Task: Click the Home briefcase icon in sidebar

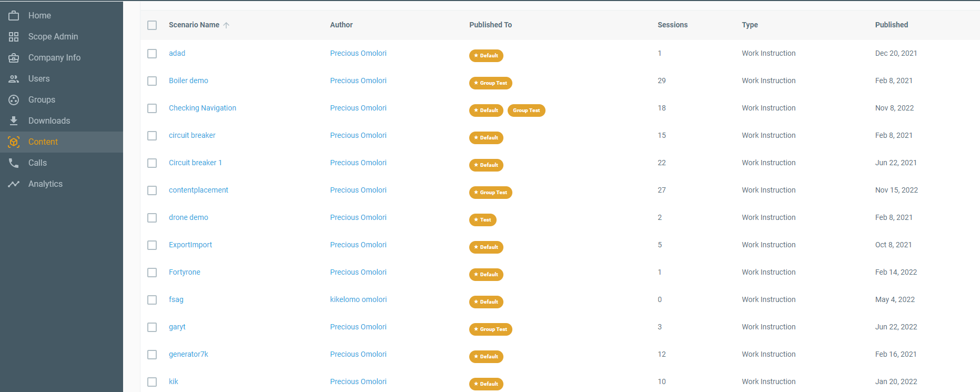Action: tap(14, 16)
